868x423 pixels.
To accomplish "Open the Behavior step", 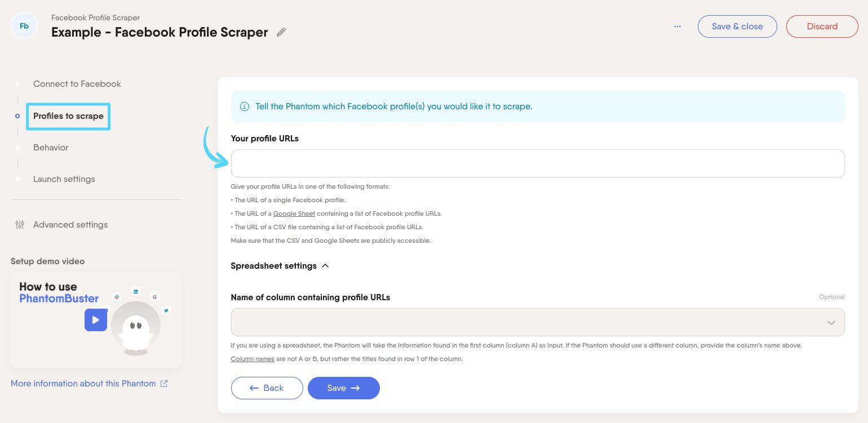I will [51, 148].
